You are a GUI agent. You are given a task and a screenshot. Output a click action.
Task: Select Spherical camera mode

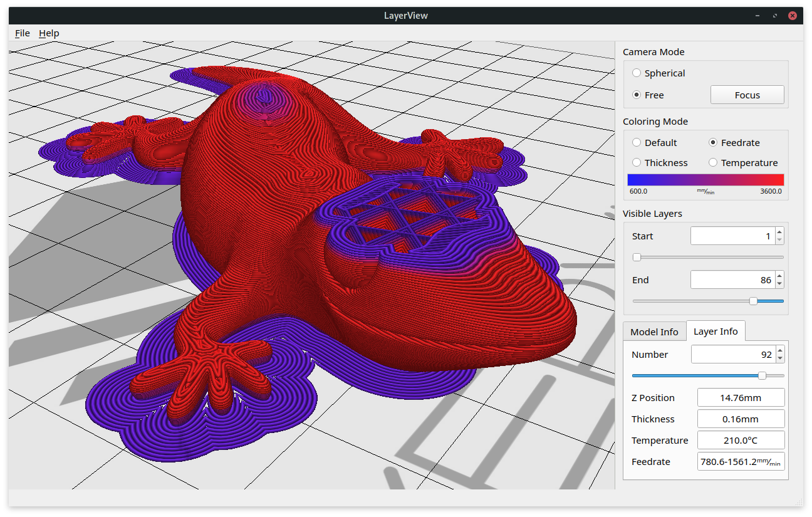(x=637, y=73)
